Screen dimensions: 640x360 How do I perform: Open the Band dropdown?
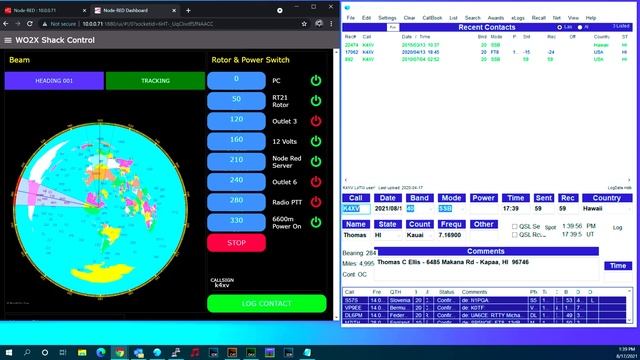[430, 209]
